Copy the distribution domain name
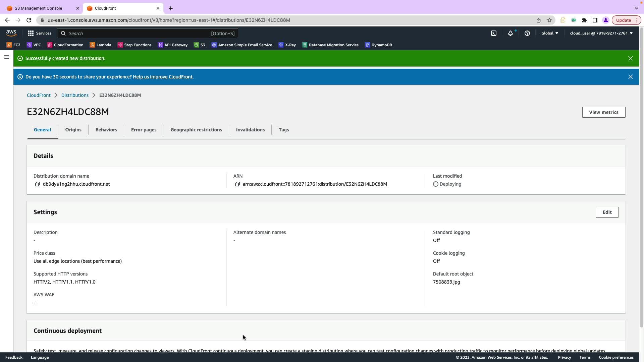The width and height of the screenshot is (644, 362). (38, 184)
